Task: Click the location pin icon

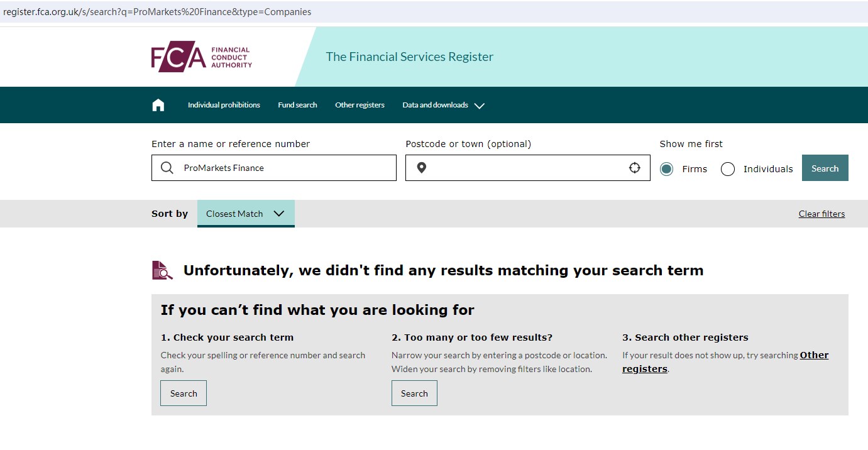Action: tap(422, 168)
